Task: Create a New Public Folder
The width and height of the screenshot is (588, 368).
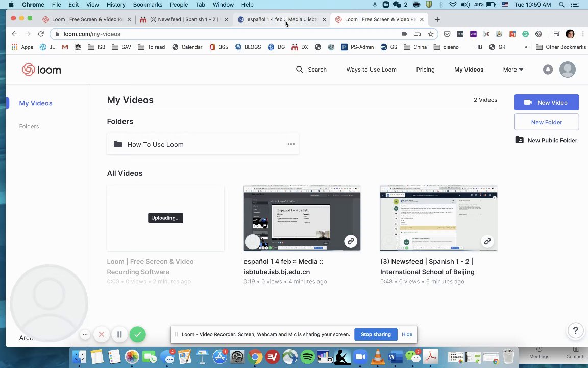Action: coord(546,140)
